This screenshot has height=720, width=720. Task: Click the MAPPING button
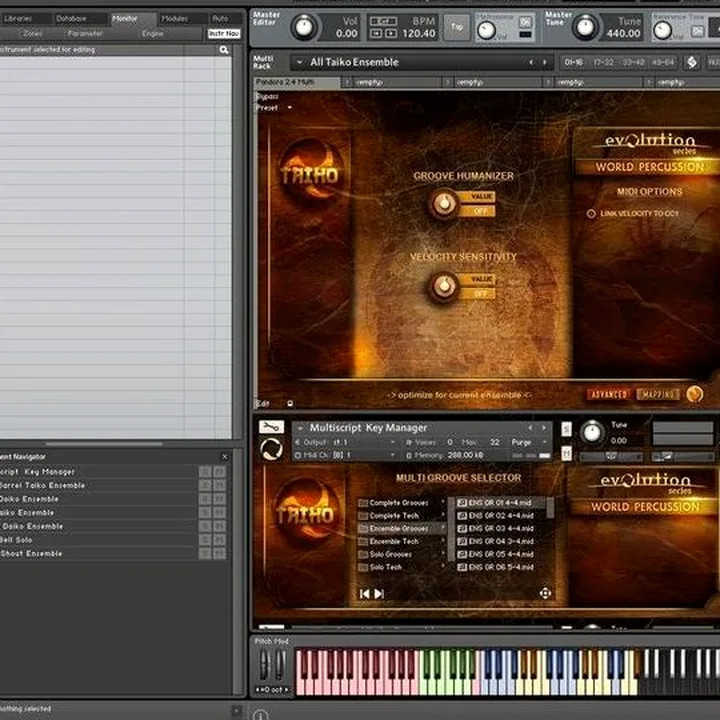[658, 394]
